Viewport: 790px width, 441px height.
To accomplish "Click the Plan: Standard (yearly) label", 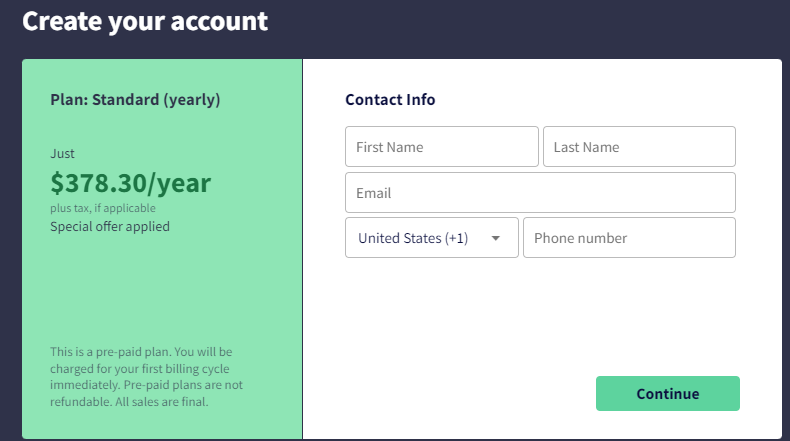I will tap(135, 100).
